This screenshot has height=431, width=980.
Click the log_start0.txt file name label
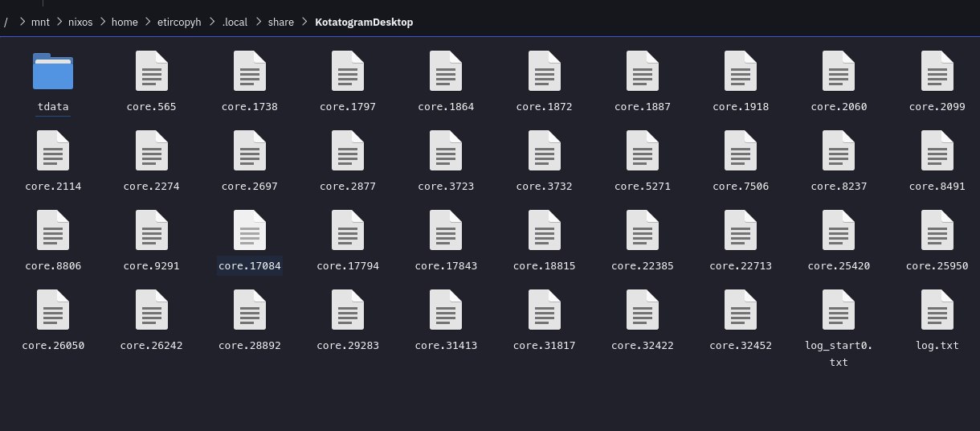839,354
